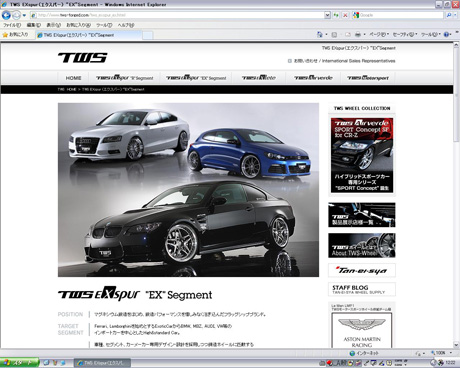Open the TWS Motorsport navigation link
The width and height of the screenshot is (460, 368).
click(x=368, y=78)
